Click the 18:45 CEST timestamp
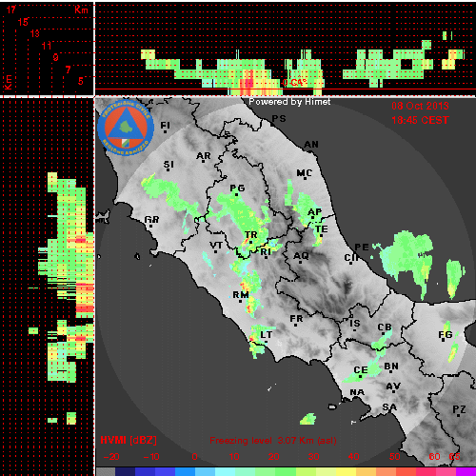476x476 pixels. [x=420, y=120]
